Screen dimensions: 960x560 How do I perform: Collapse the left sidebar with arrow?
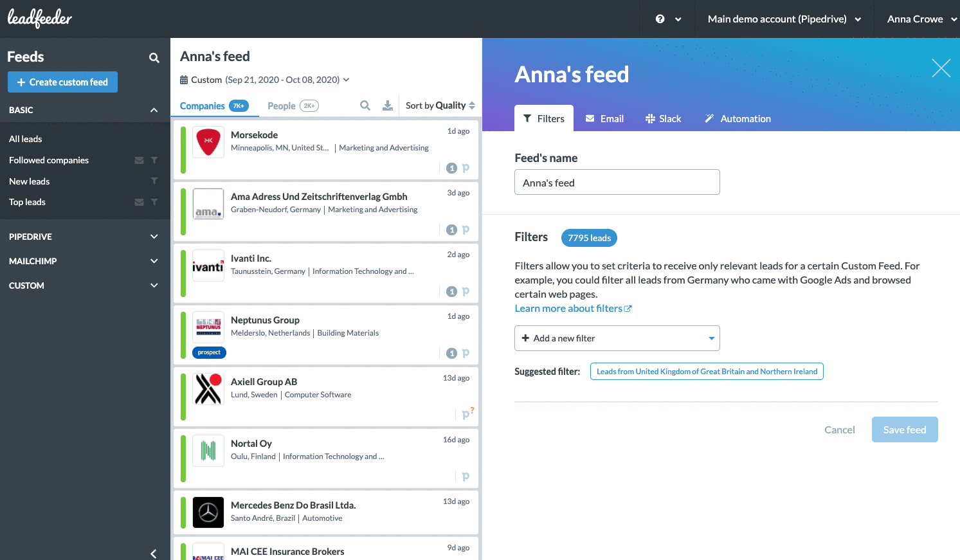[x=154, y=554]
